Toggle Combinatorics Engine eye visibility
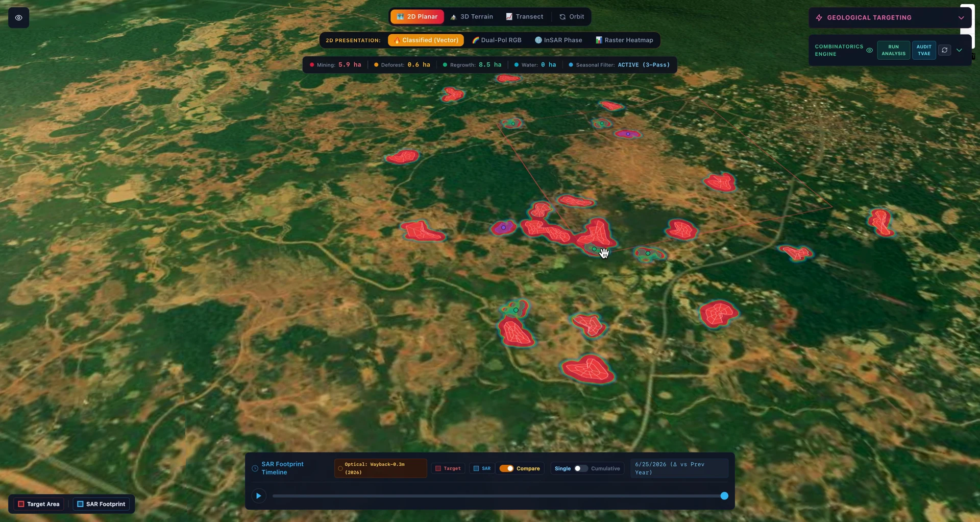Screen dimensions: 980x522 click(x=869, y=50)
